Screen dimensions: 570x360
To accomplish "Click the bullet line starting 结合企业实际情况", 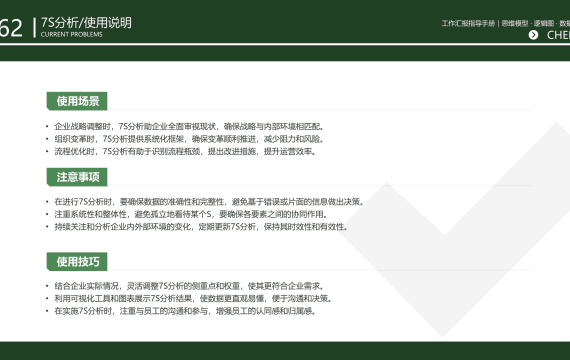I will pyautogui.click(x=189, y=286).
